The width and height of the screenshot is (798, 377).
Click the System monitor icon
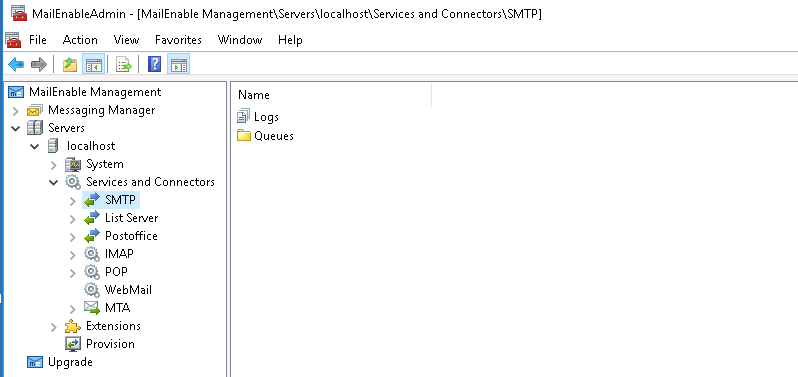point(73,164)
